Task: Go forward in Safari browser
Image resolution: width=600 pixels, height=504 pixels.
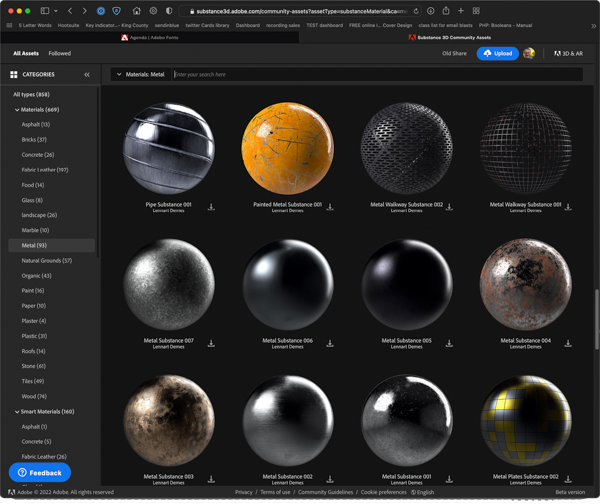Action: [85, 11]
